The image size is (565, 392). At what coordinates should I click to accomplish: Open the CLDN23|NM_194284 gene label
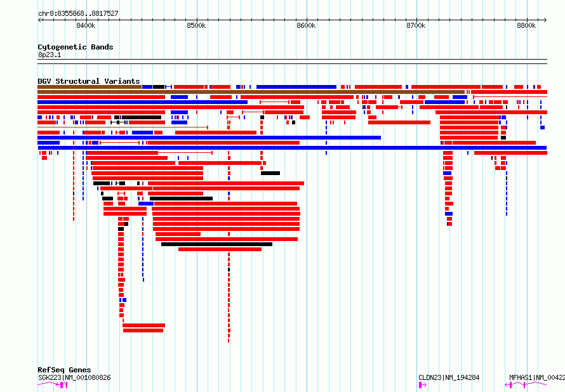coord(449,377)
